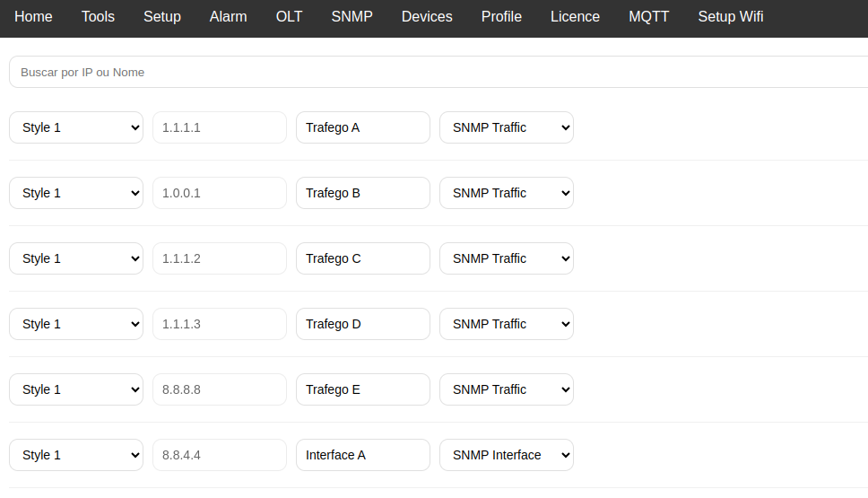
Task: Click the Licence menu item
Action: (x=575, y=16)
